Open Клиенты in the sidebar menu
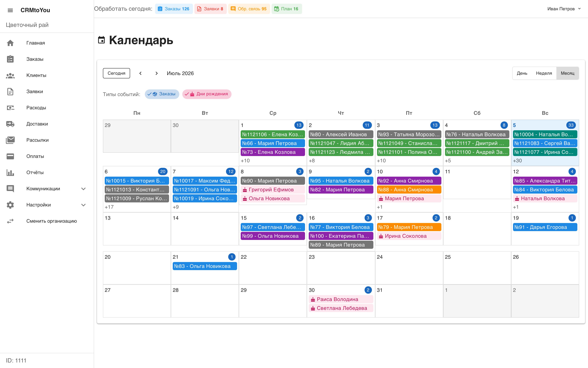The width and height of the screenshot is (588, 368). tap(47, 75)
